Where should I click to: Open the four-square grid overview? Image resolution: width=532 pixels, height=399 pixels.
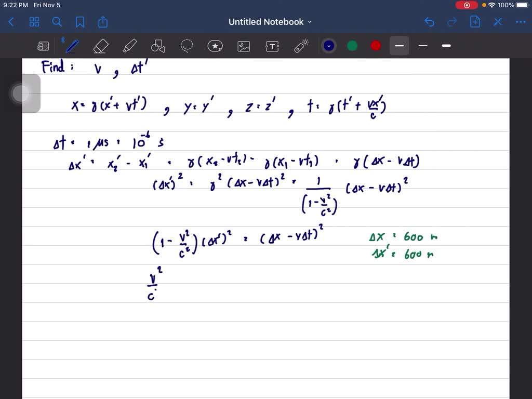pos(34,22)
